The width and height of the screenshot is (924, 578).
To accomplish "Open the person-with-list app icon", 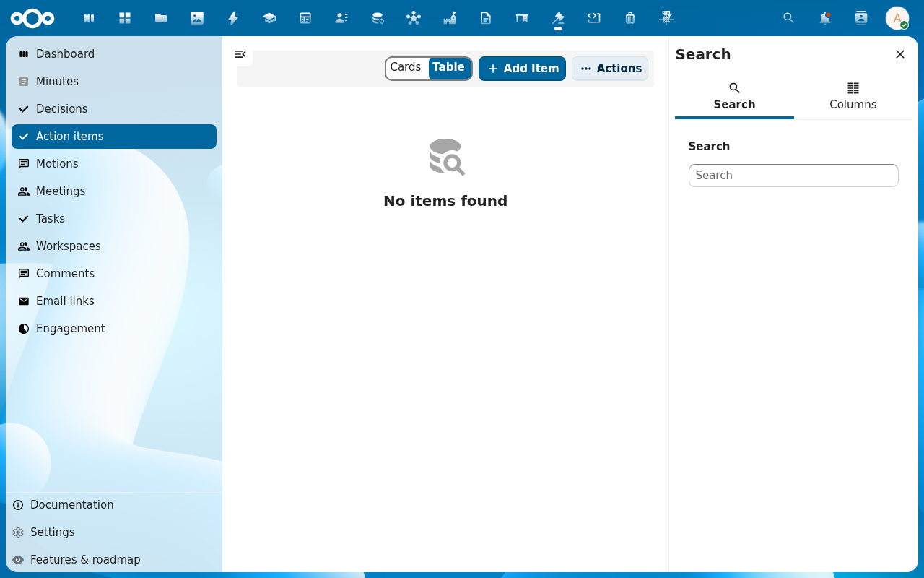I will coord(341,18).
